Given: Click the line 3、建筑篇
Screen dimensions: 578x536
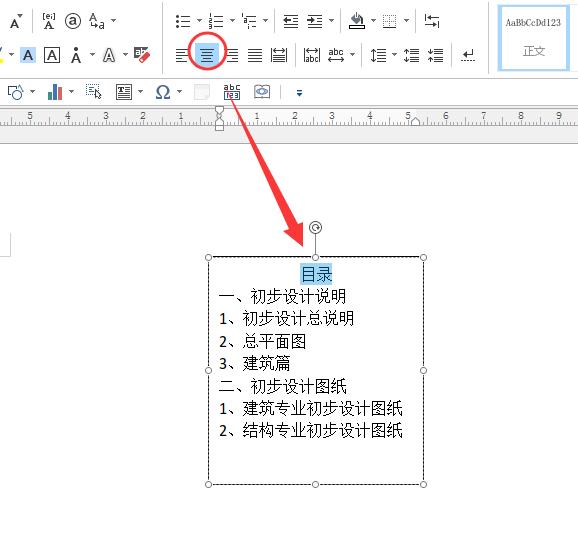Looking at the screenshot, I should tap(254, 363).
